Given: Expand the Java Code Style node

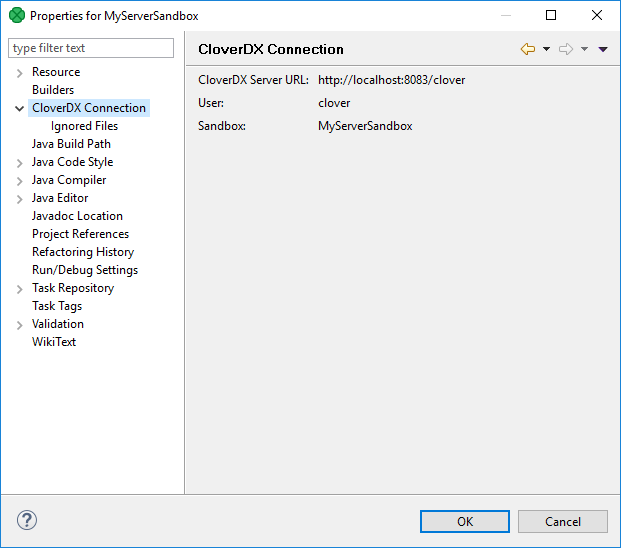Looking at the screenshot, I should 20,163.
